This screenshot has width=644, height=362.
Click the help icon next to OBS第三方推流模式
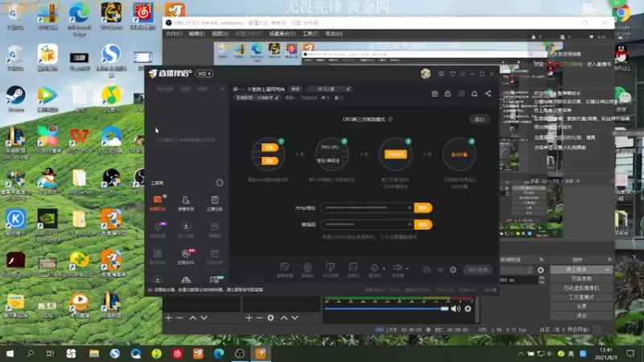(390, 119)
